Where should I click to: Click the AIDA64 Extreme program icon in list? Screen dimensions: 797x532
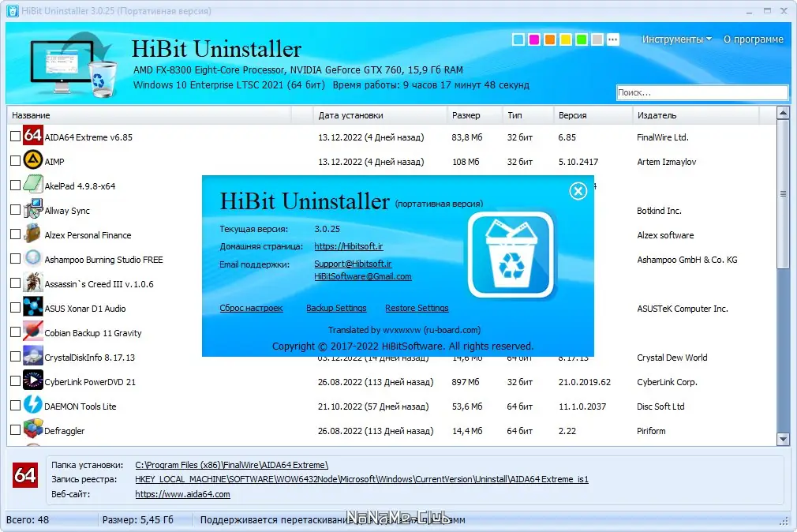pyautogui.click(x=33, y=136)
